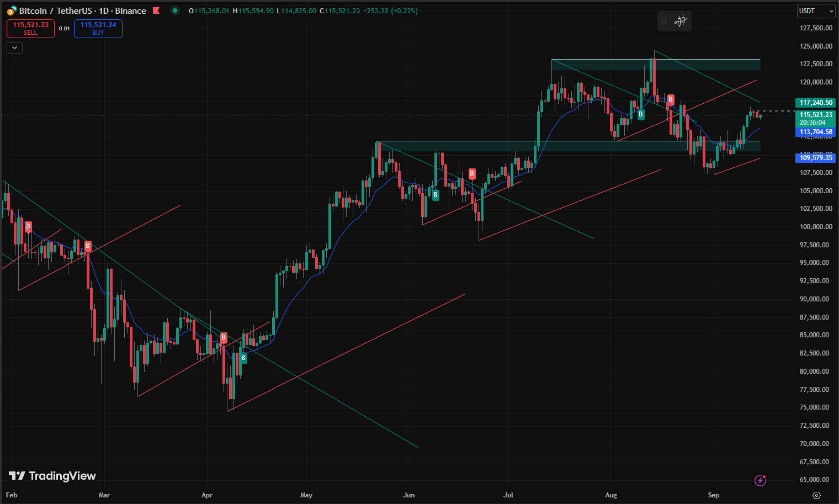Click the May label on time axis
The image size is (839, 504).
(306, 495)
